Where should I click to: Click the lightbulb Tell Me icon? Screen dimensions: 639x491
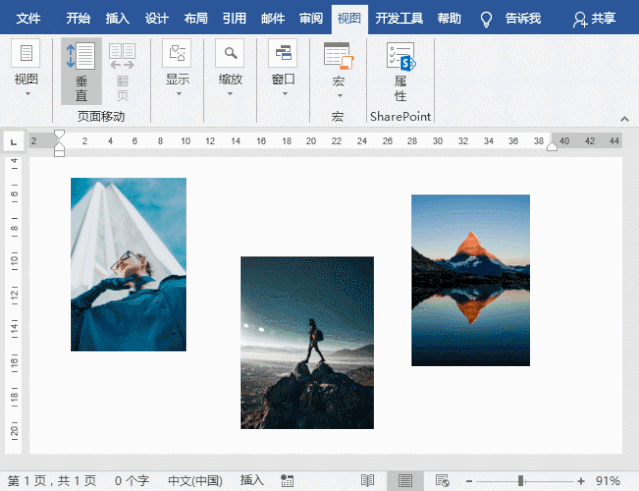(x=486, y=19)
